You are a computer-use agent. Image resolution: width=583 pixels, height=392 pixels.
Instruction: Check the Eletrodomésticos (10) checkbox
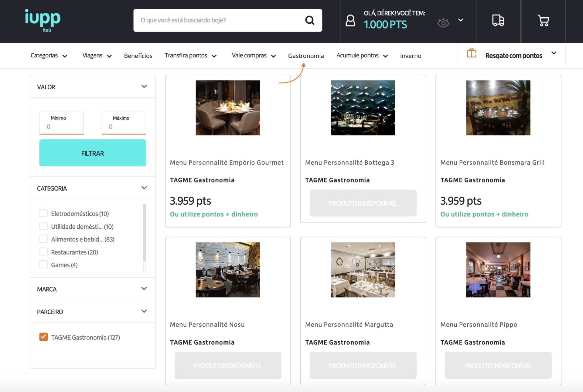click(x=43, y=213)
